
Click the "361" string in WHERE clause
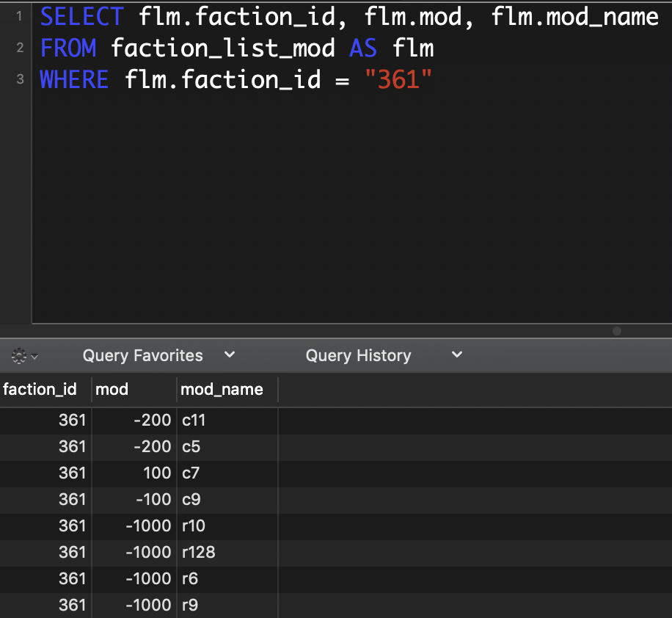[x=398, y=79]
